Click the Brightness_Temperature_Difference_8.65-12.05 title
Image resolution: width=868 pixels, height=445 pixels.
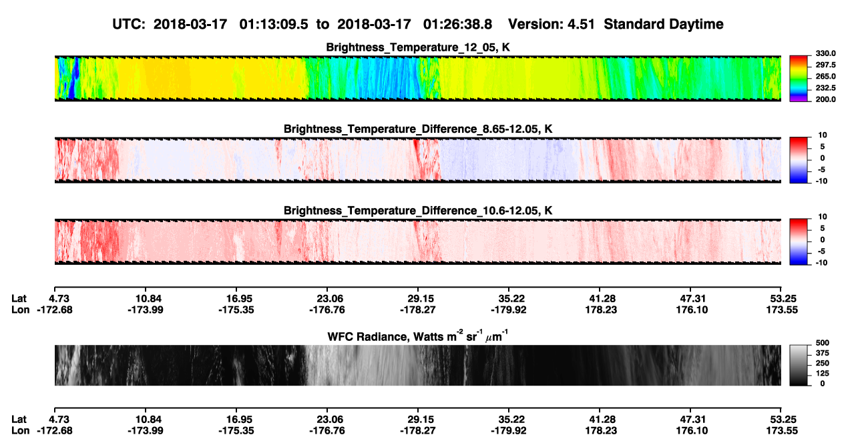coord(418,129)
